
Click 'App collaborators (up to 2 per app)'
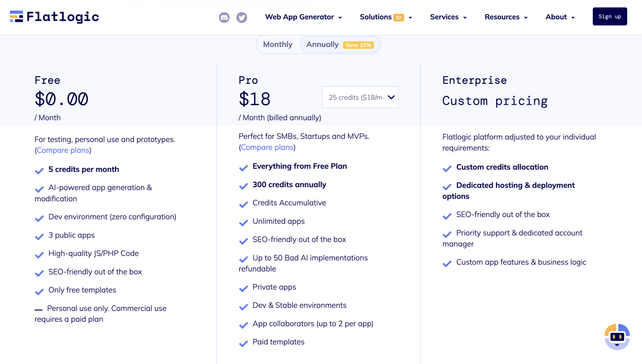(x=313, y=323)
